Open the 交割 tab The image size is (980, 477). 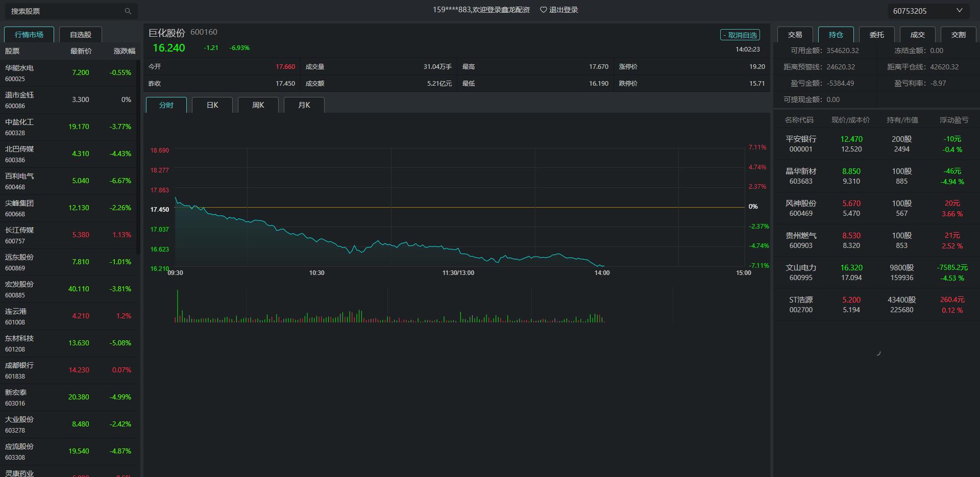pyautogui.click(x=958, y=35)
